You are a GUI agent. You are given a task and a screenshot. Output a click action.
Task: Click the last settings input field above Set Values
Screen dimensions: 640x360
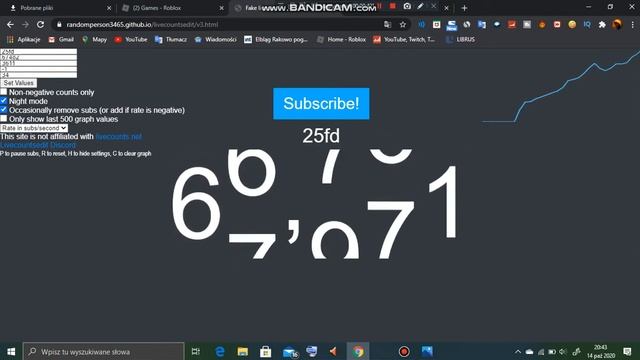point(38,75)
